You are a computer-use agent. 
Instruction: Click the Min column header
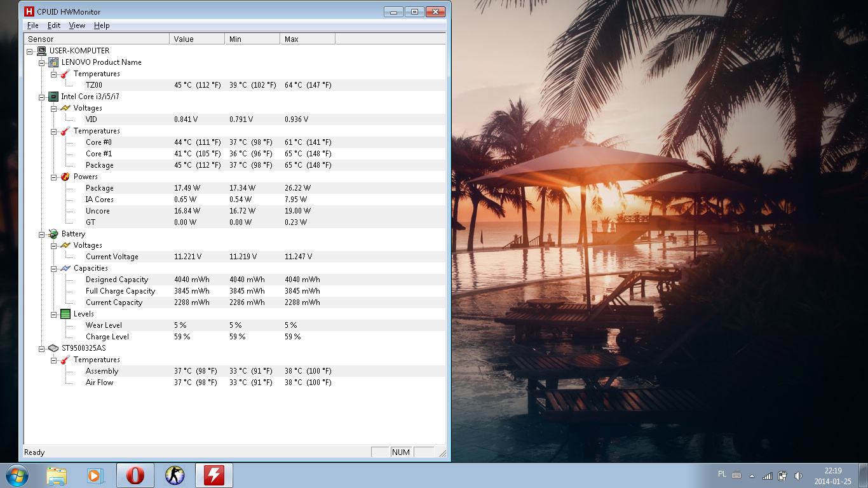pos(252,39)
